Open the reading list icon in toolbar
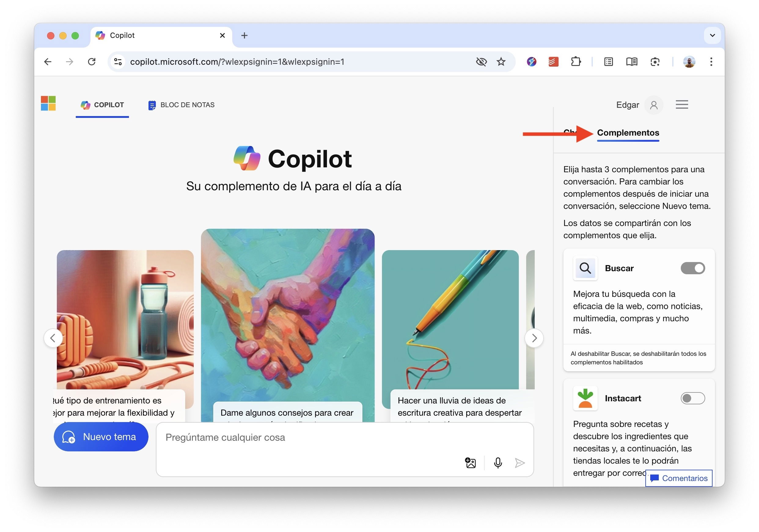The width and height of the screenshot is (759, 532). pyautogui.click(x=609, y=62)
